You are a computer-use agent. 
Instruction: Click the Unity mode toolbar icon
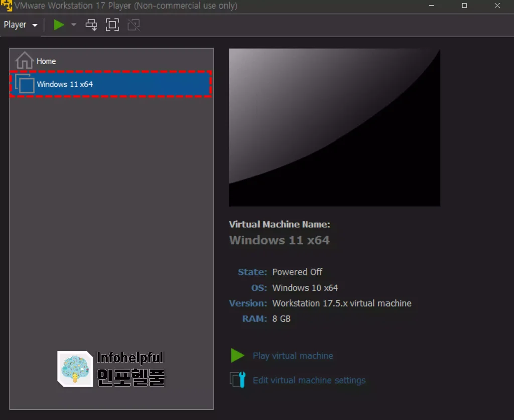pyautogui.click(x=134, y=25)
